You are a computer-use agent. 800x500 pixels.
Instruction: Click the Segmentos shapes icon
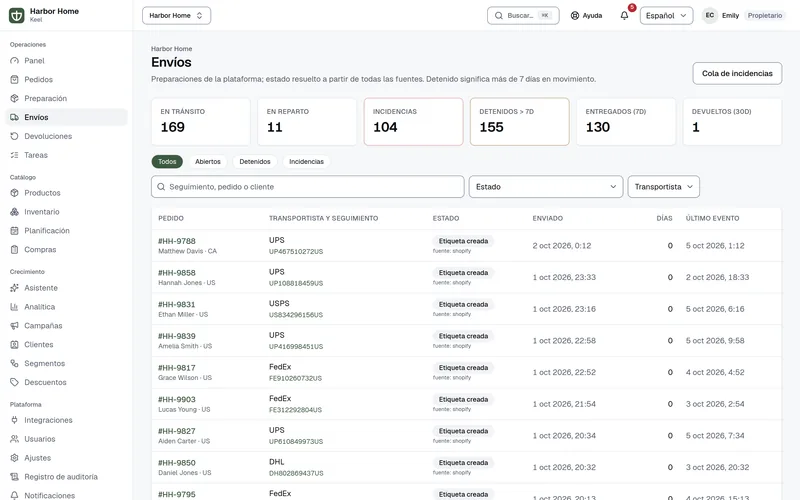[14, 363]
